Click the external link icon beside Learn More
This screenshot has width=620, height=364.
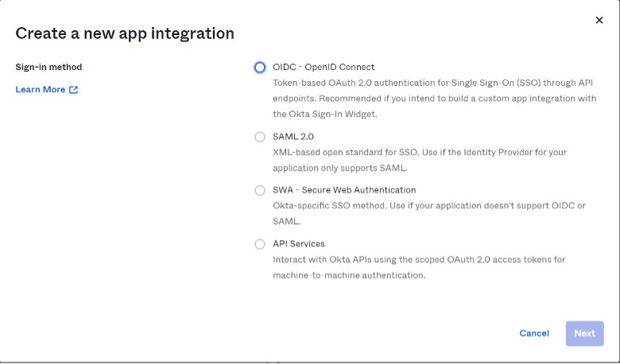point(74,90)
